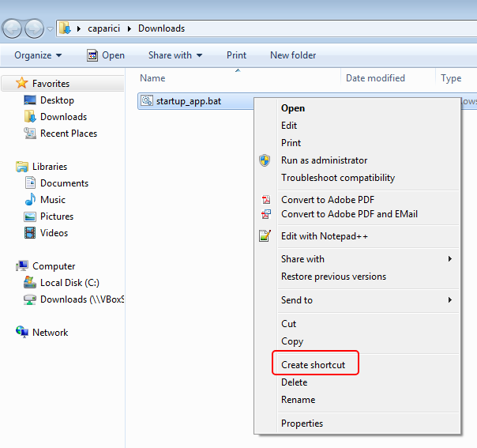The image size is (477, 448).
Task: Click the Run as administrator shield icon
Action: point(265,160)
